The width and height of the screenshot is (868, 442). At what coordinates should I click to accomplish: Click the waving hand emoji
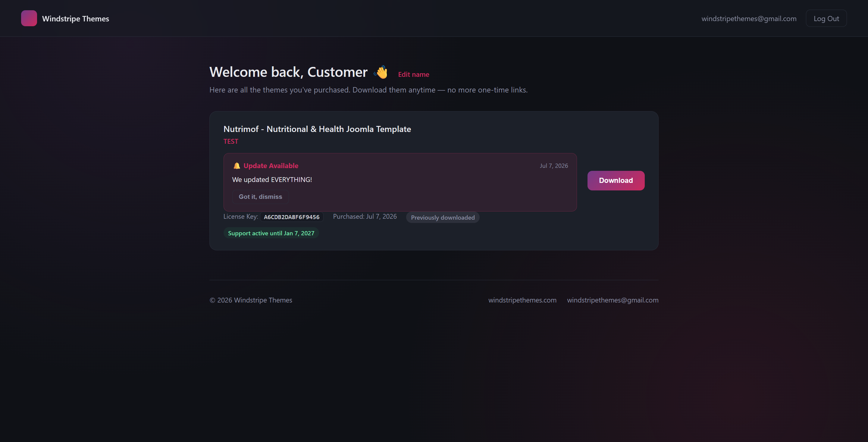381,72
